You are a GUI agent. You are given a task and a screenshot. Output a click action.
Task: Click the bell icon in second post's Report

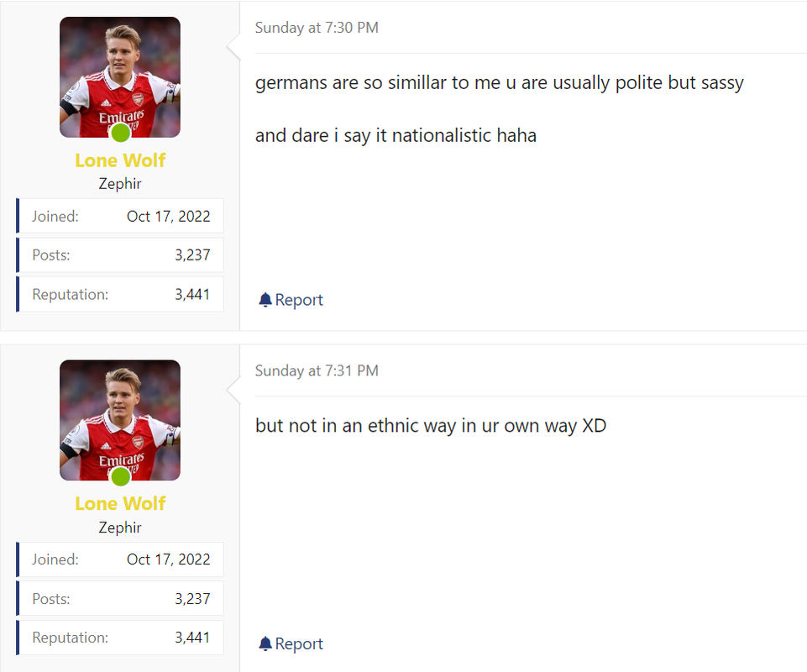[265, 643]
